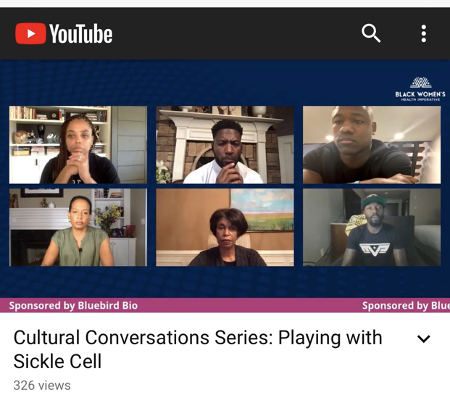Tap the video title Cultural Conversations Series
This screenshot has height=403, width=450.
pyautogui.click(x=198, y=337)
